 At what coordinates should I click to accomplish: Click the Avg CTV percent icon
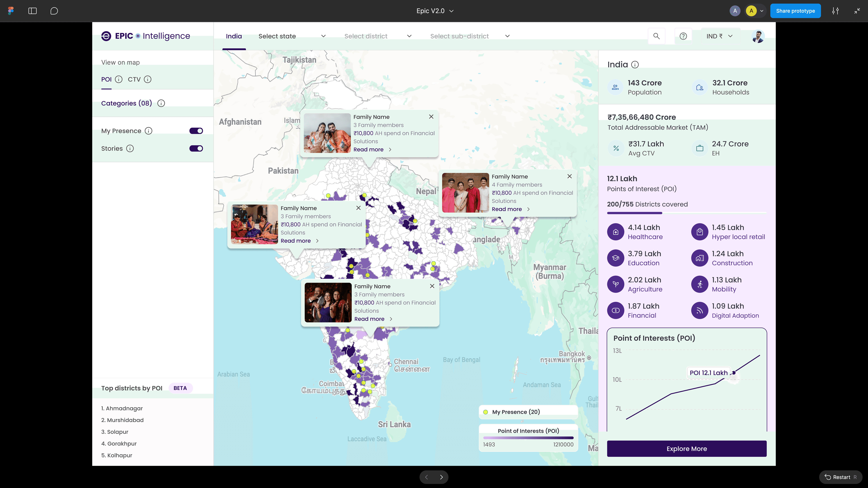(x=616, y=148)
